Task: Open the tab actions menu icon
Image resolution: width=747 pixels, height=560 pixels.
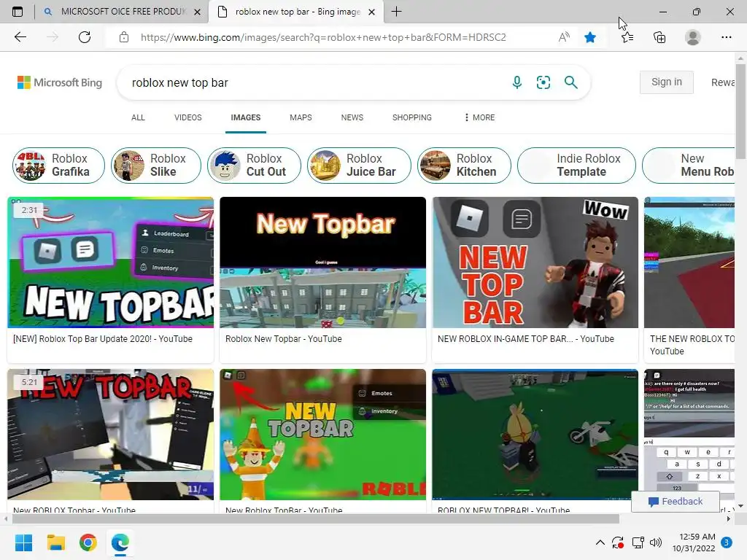Action: [18, 12]
